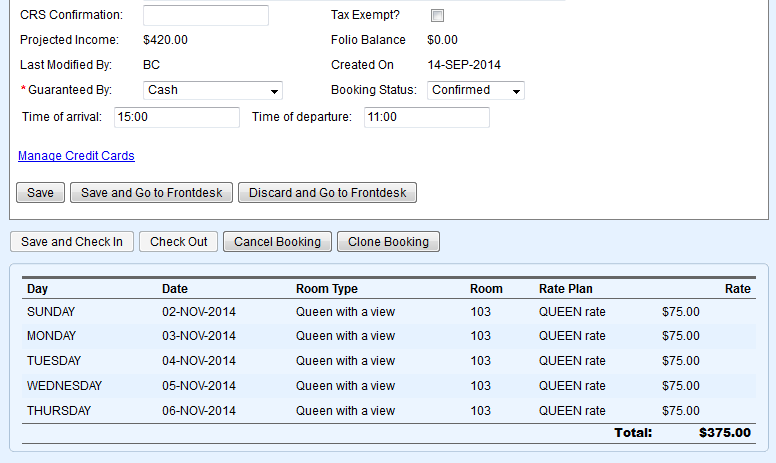
Task: Select the MONDAY row day cell
Action: point(51,336)
